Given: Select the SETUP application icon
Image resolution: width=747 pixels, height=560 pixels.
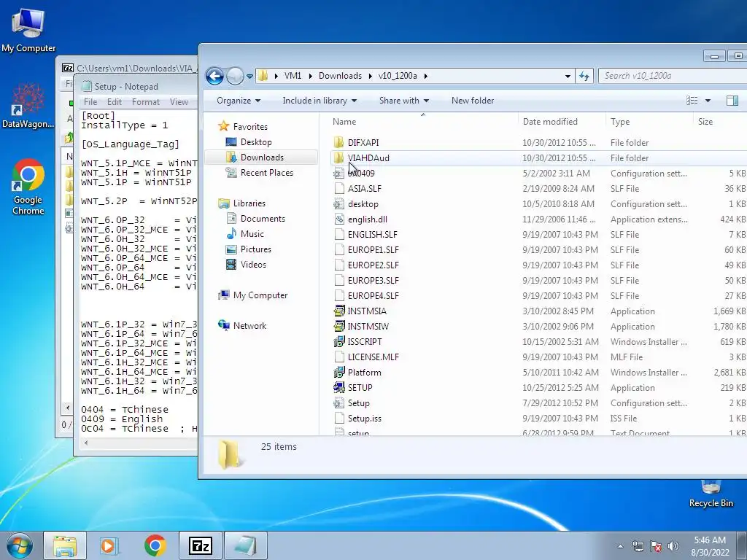Looking at the screenshot, I should pos(338,388).
